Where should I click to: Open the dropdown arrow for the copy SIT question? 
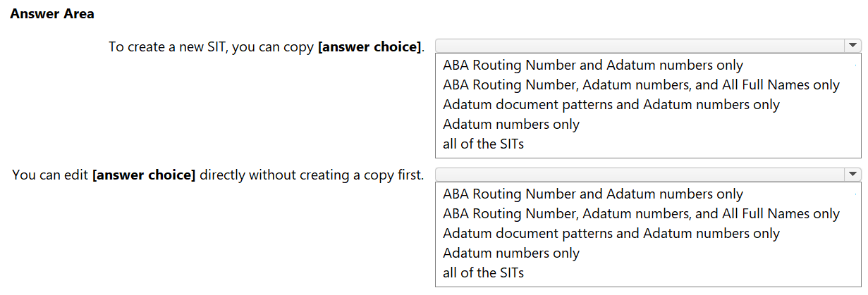(853, 45)
